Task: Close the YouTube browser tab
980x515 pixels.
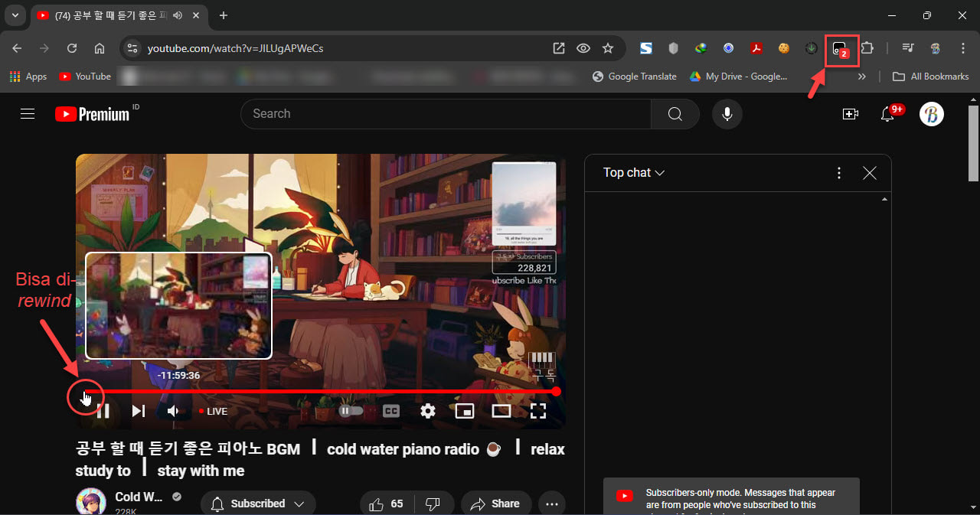Action: point(198,15)
